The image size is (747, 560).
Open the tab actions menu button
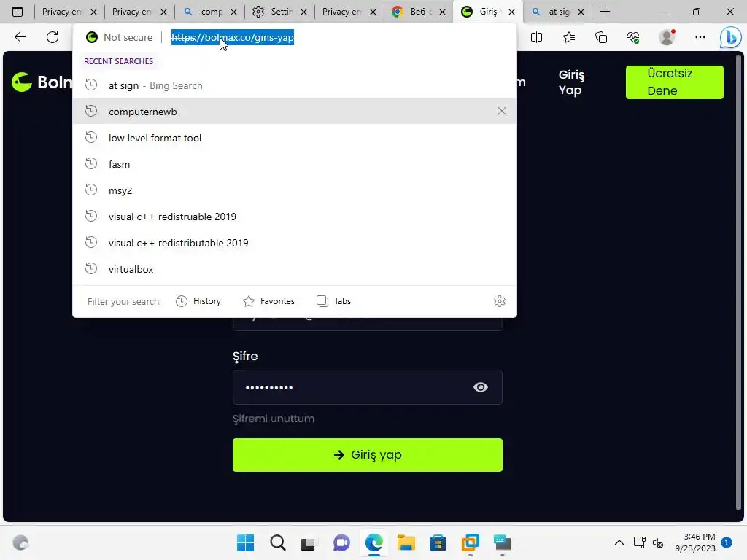(x=18, y=12)
